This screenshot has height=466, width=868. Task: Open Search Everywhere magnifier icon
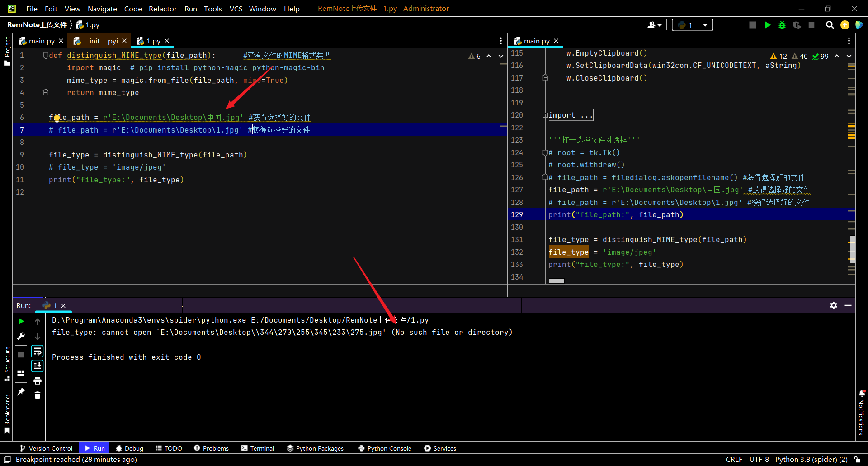coord(830,25)
